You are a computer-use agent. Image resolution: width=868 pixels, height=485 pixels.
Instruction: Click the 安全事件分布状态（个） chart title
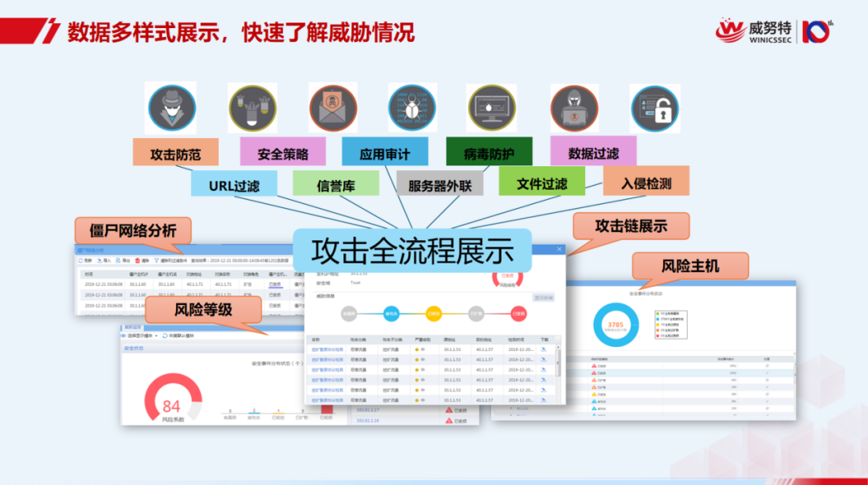tap(276, 363)
